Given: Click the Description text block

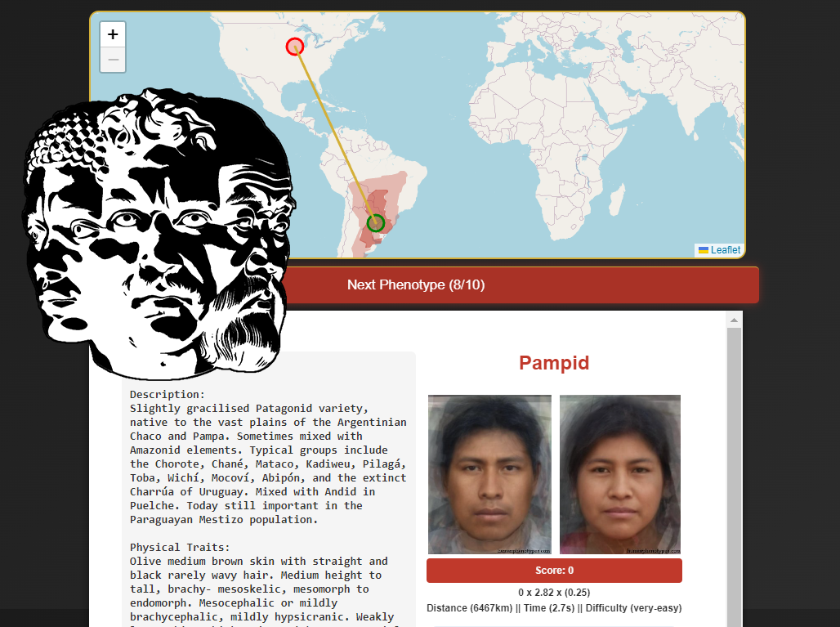Looking at the screenshot, I should (268, 457).
